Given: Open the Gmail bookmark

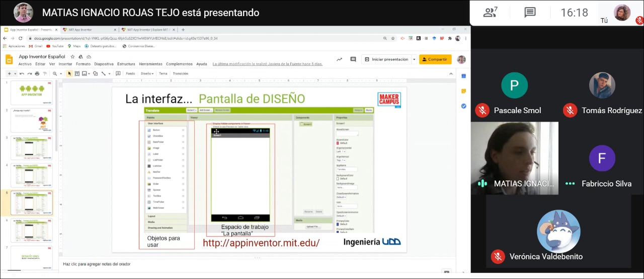Looking at the screenshot, I should tap(36, 46).
